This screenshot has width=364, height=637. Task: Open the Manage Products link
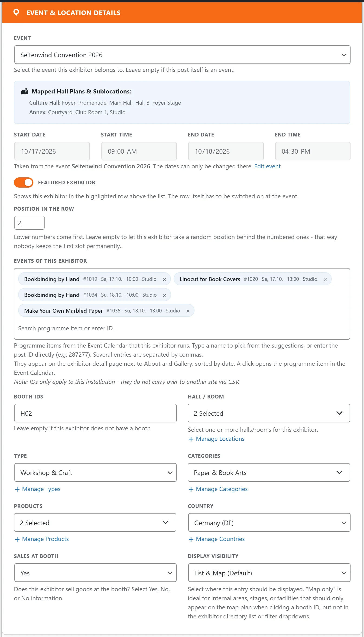point(45,539)
